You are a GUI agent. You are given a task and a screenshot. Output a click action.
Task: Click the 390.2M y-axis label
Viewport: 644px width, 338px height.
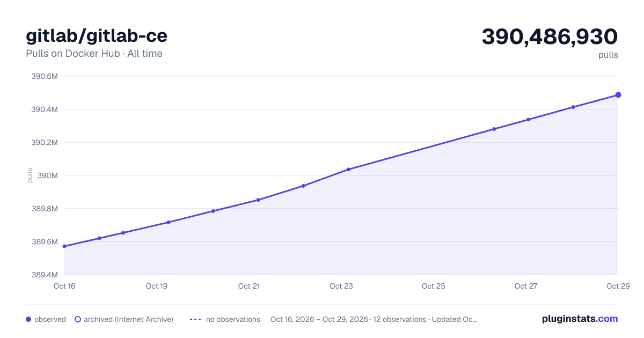(x=45, y=143)
